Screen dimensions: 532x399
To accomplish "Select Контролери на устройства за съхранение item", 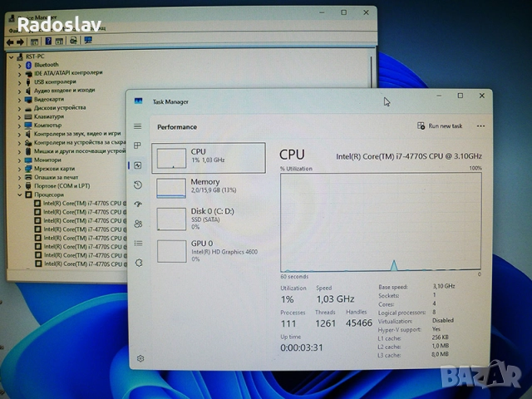I will tap(80, 142).
